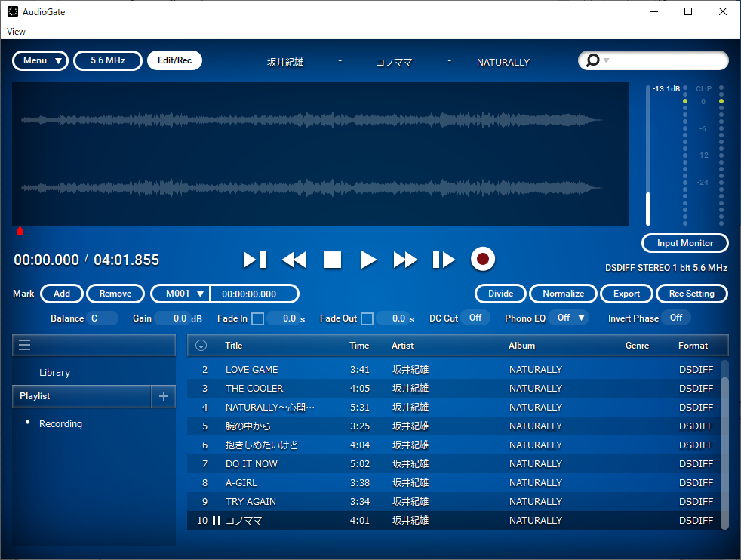
Task: Click the skip-to-start transport button
Action: (x=255, y=260)
